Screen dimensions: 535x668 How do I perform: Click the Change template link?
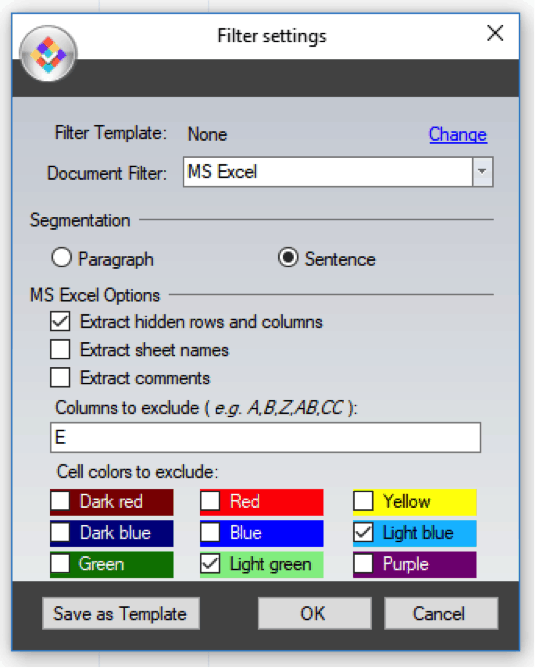(x=457, y=134)
